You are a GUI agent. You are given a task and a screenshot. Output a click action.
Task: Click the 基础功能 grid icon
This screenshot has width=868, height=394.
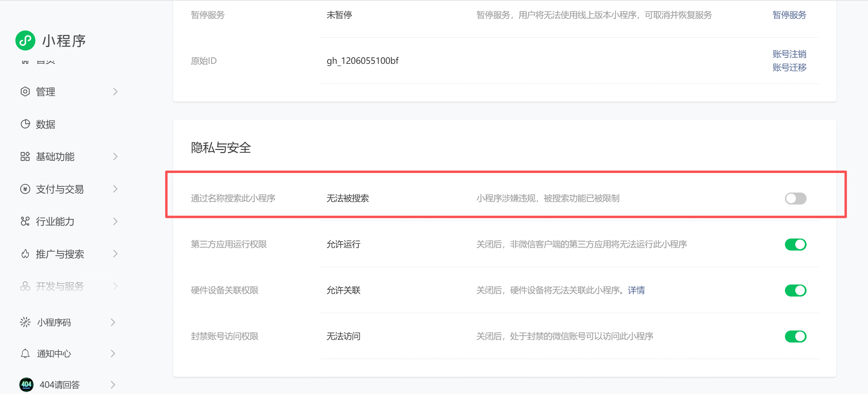25,157
